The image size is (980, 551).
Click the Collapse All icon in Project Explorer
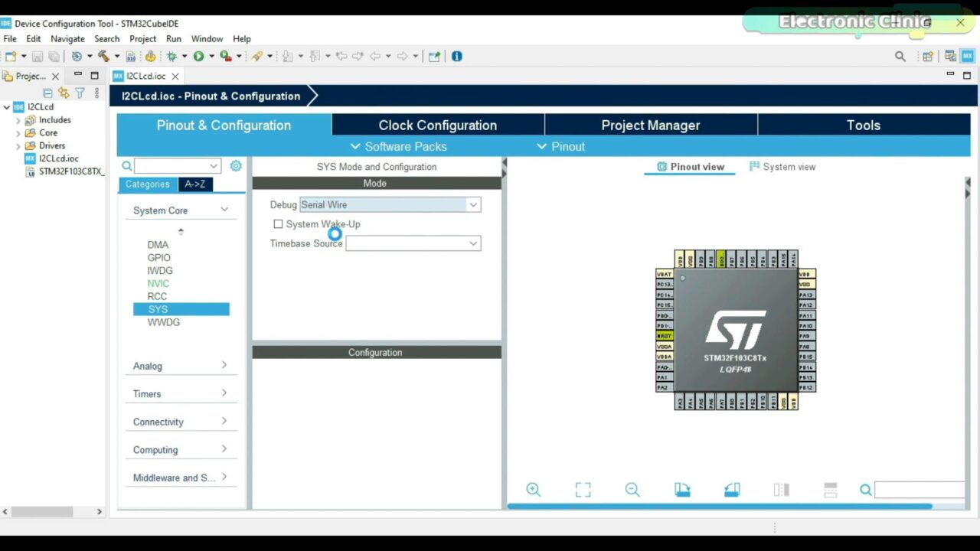47,93
